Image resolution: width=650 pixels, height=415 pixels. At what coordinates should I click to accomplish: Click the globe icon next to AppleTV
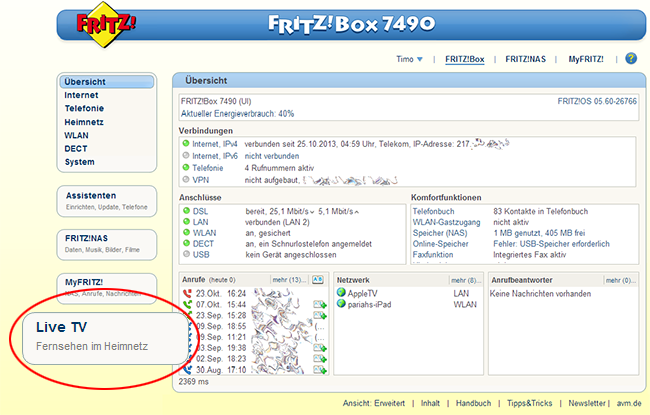(x=341, y=293)
